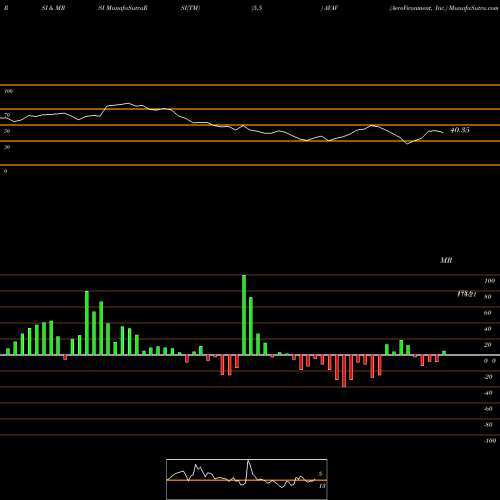This screenshot has width=500, height=500.
Task: Click the RSI axis label 70
Action: pos(7,115)
